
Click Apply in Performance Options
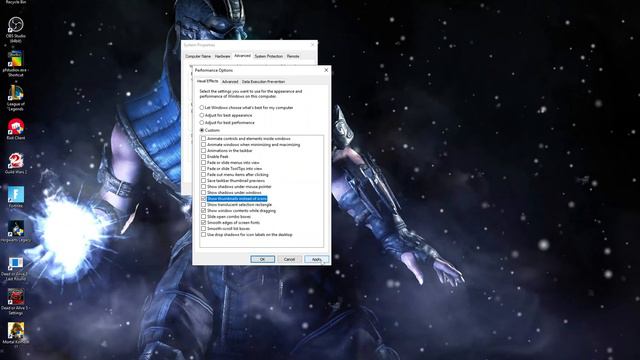tap(316, 259)
